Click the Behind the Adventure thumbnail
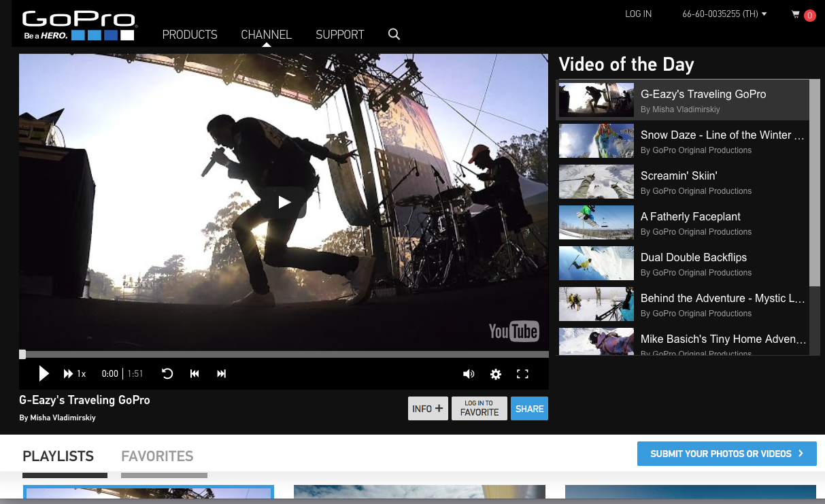Viewport: 825px width, 504px height. pyautogui.click(x=596, y=304)
